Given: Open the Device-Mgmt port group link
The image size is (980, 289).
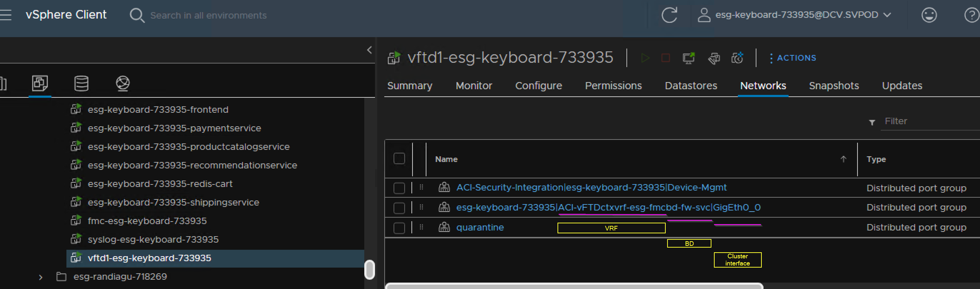Looking at the screenshot, I should (x=591, y=187).
